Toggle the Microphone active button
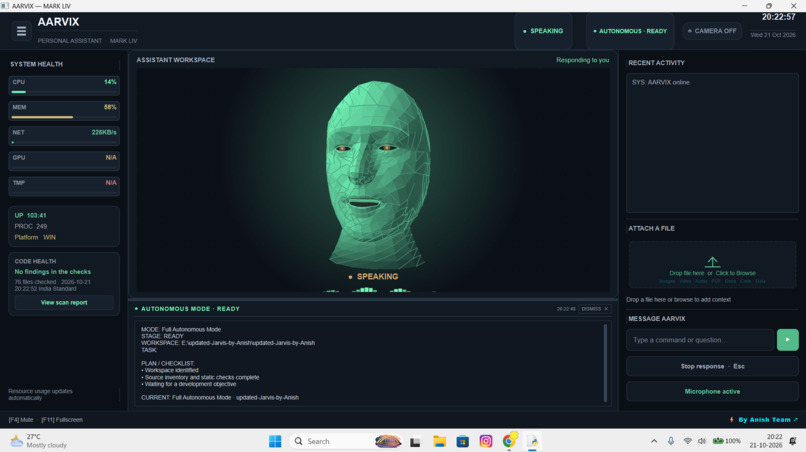Screen dimensions: 806x452 [x=712, y=392]
